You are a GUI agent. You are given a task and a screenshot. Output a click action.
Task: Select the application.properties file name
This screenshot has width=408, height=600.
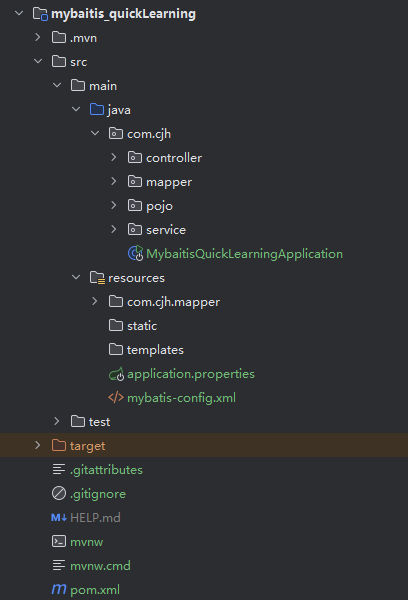[191, 374]
